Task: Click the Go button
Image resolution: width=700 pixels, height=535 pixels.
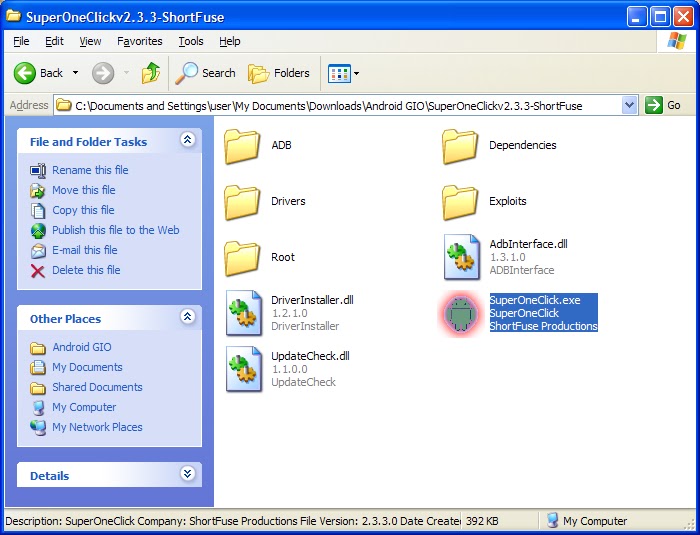Action: [663, 105]
